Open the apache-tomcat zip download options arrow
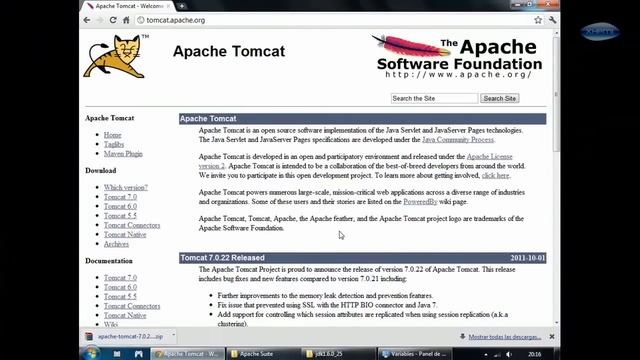This screenshot has height=360, width=640. [173, 336]
